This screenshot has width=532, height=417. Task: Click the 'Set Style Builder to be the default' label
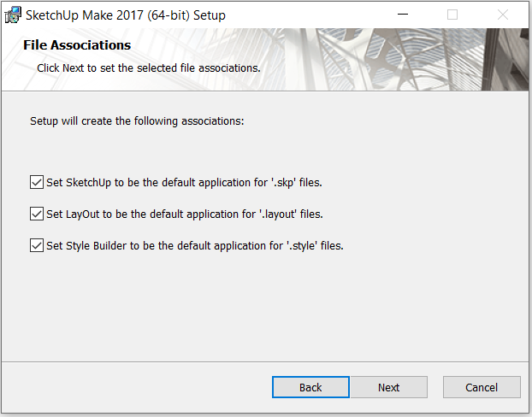[x=195, y=245]
